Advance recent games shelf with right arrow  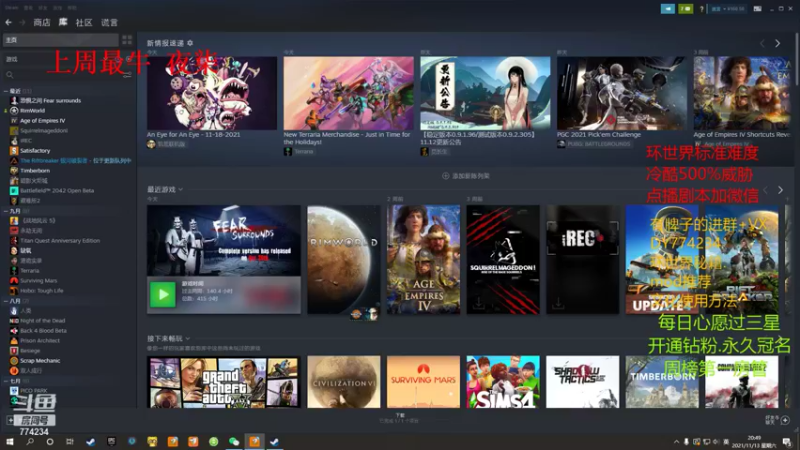tap(780, 190)
